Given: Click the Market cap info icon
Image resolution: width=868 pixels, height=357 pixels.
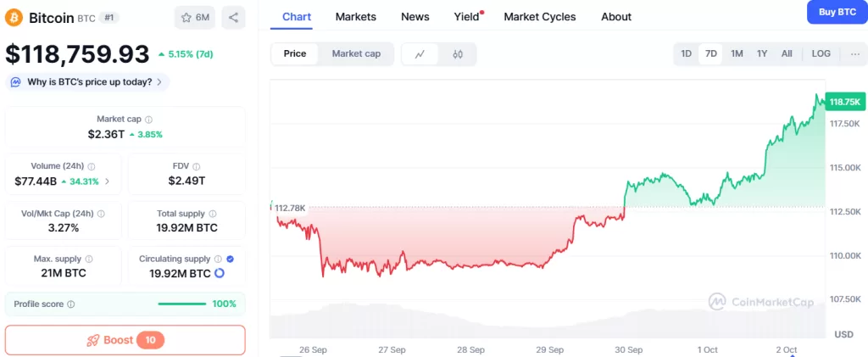Looking at the screenshot, I should click(149, 120).
